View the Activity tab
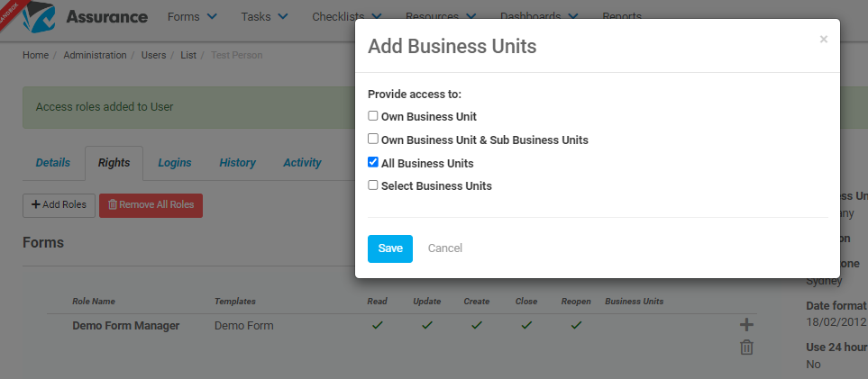 pyautogui.click(x=302, y=163)
